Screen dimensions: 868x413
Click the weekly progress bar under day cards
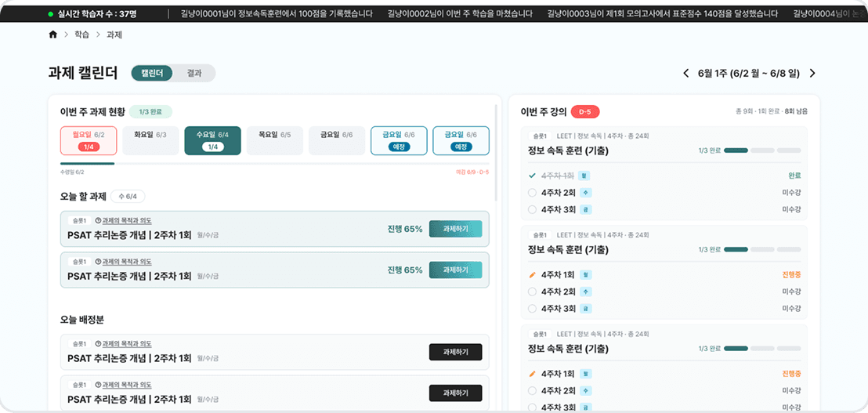tap(274, 163)
